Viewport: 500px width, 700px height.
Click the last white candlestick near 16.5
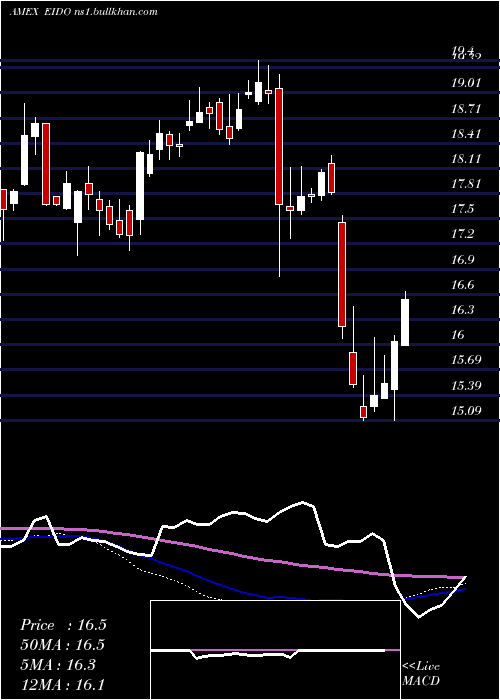pyautogui.click(x=405, y=322)
